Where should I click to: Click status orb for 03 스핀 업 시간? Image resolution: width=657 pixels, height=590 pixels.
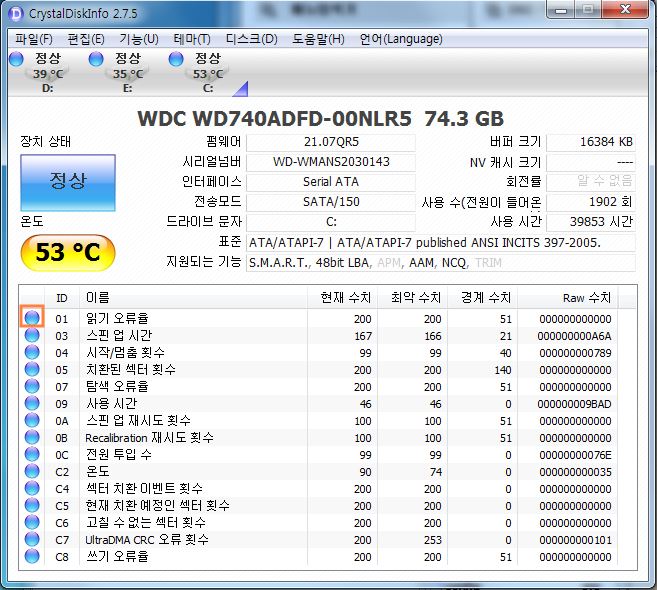32,335
